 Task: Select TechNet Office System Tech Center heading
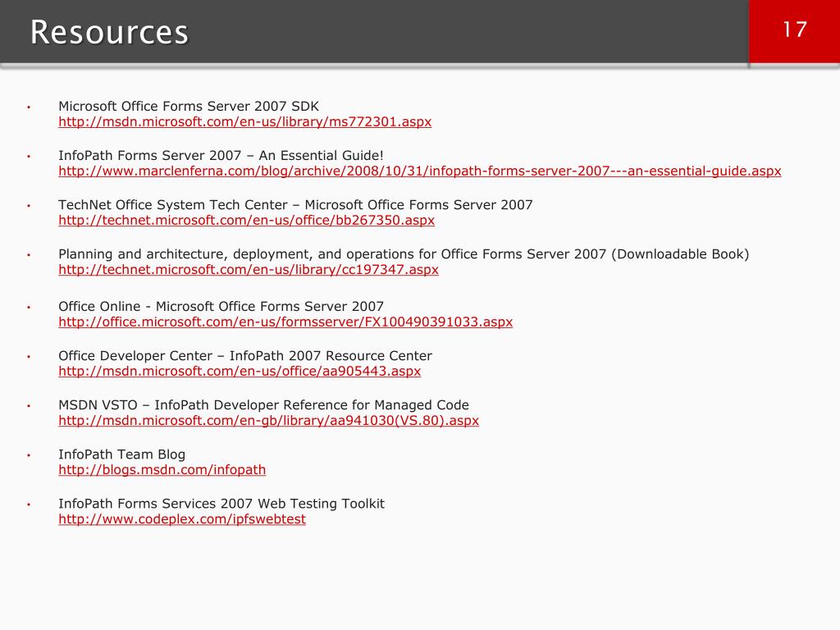coord(295,204)
